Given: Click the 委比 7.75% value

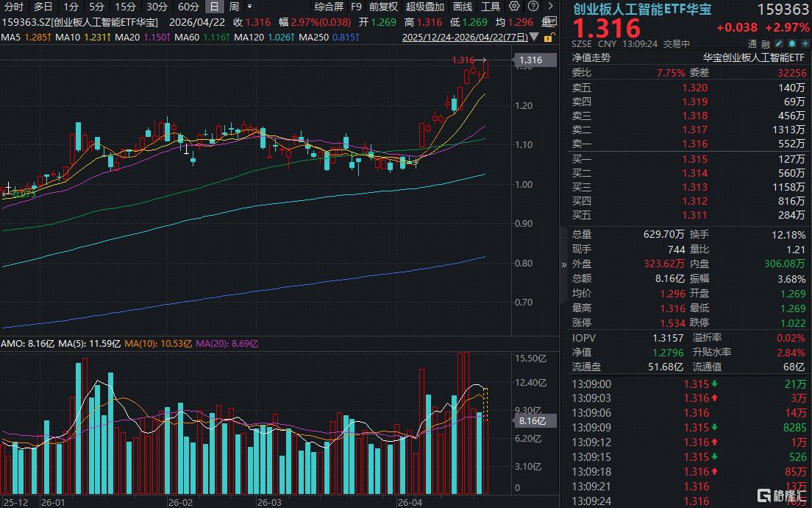Looking at the screenshot, I should [x=671, y=73].
